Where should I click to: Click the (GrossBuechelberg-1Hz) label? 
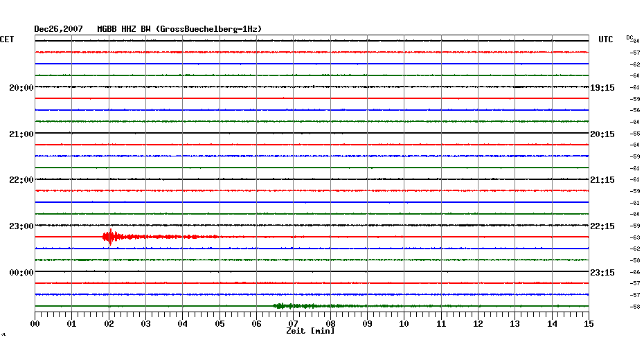pyautogui.click(x=208, y=29)
